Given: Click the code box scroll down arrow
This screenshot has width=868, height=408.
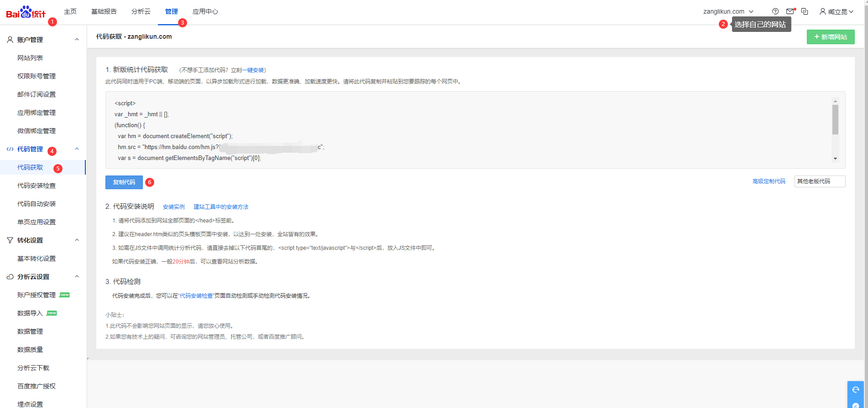Looking at the screenshot, I should [x=835, y=159].
